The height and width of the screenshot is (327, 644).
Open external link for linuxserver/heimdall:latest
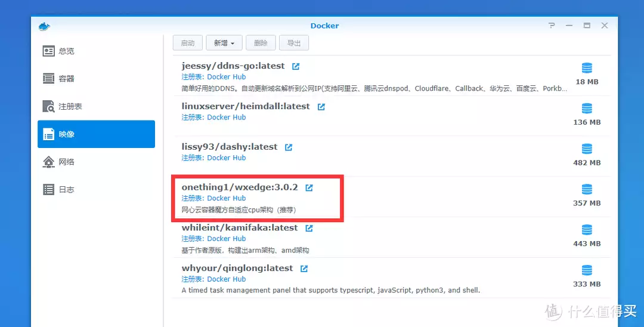[321, 107]
